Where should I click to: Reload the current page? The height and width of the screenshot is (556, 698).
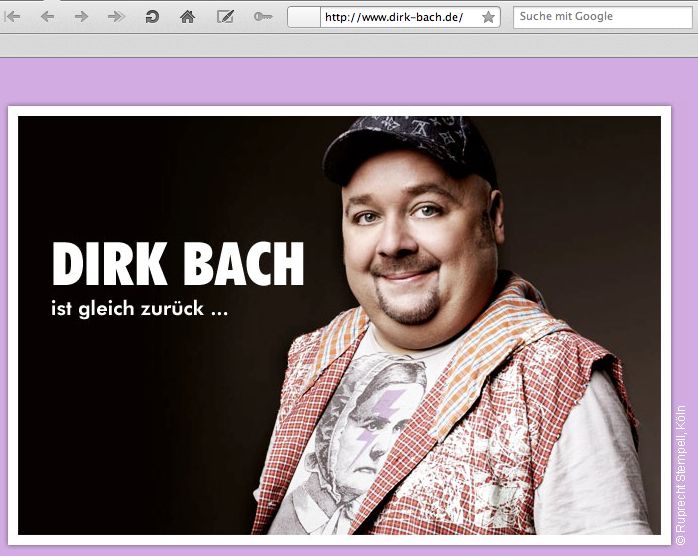pyautogui.click(x=152, y=17)
